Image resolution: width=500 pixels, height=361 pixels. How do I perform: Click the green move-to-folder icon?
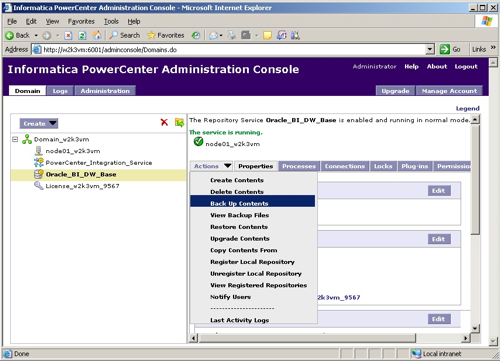pos(179,123)
